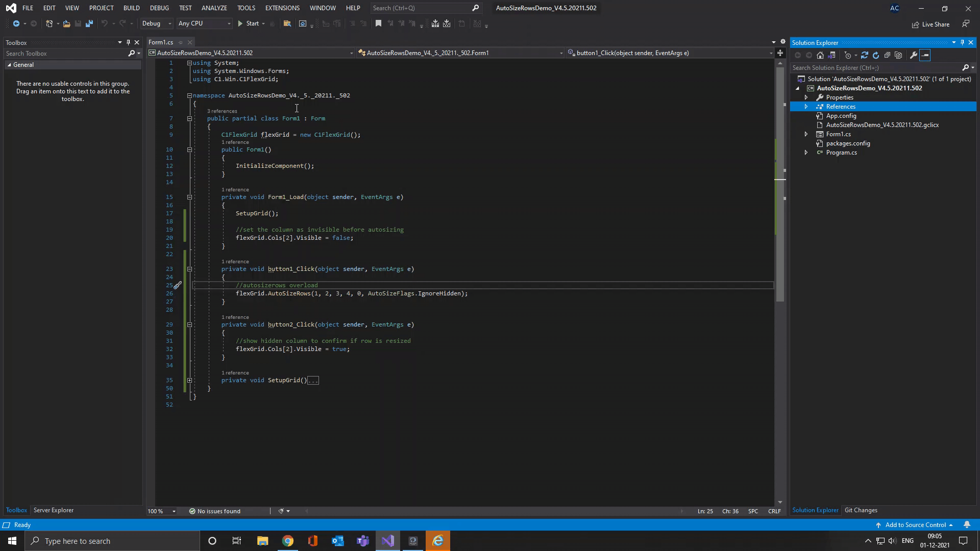Open Microsoft Teams from the taskbar
Image resolution: width=980 pixels, height=551 pixels.
pyautogui.click(x=363, y=541)
